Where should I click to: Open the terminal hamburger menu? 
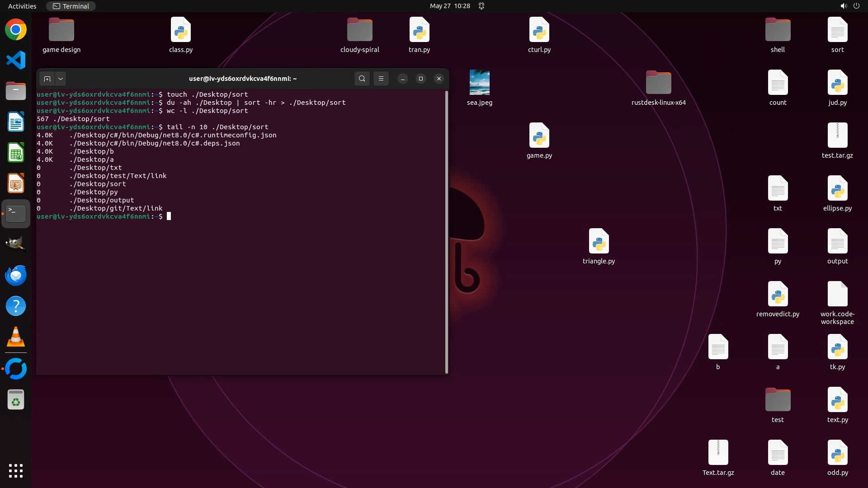click(381, 79)
